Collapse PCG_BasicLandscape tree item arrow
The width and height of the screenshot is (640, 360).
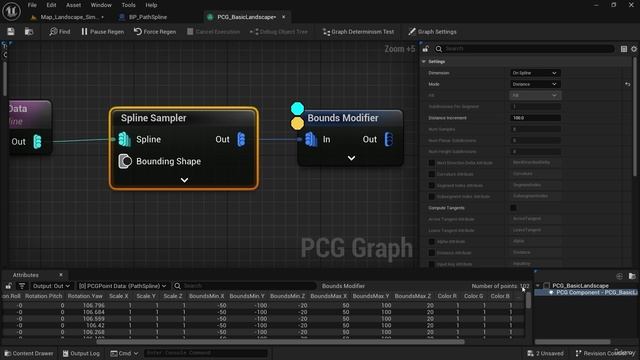pos(538,286)
